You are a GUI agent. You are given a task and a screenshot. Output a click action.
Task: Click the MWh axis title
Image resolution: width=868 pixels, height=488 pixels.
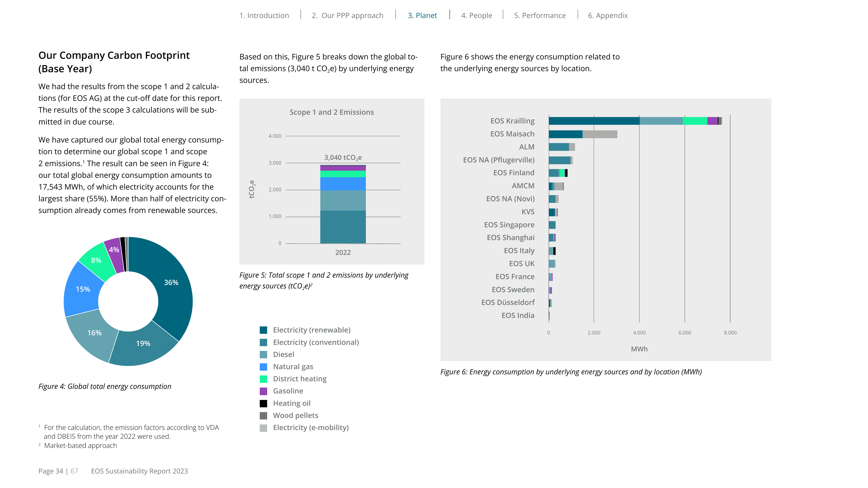639,349
